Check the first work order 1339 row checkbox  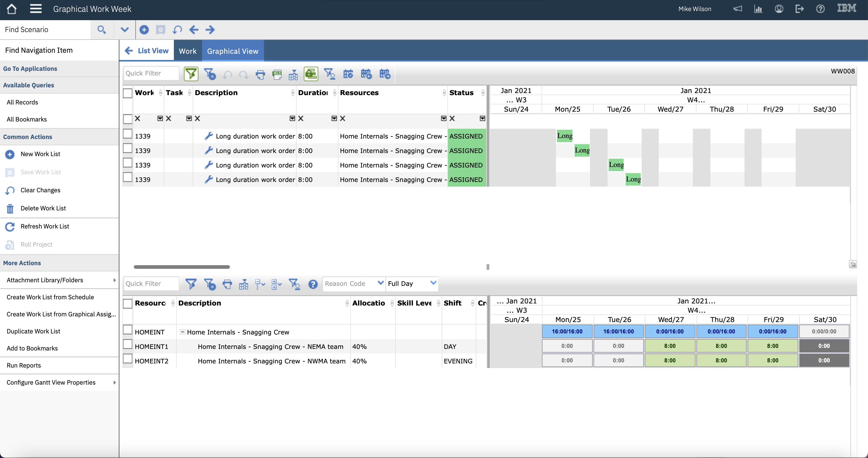point(127,134)
